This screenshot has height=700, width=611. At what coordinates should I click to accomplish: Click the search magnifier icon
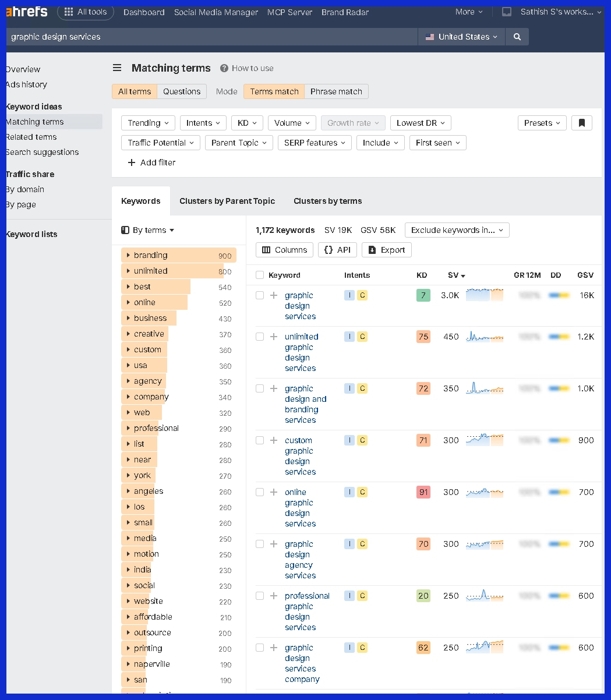[x=517, y=36]
